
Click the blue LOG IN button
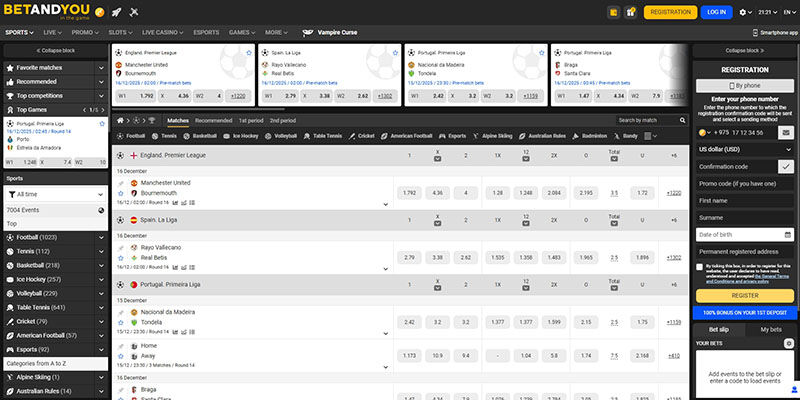point(716,12)
